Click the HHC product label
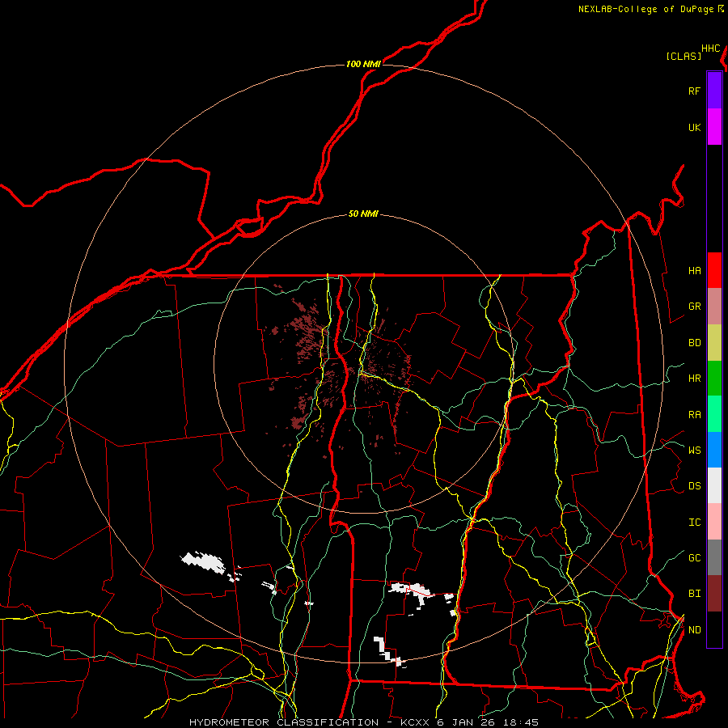 [711, 48]
